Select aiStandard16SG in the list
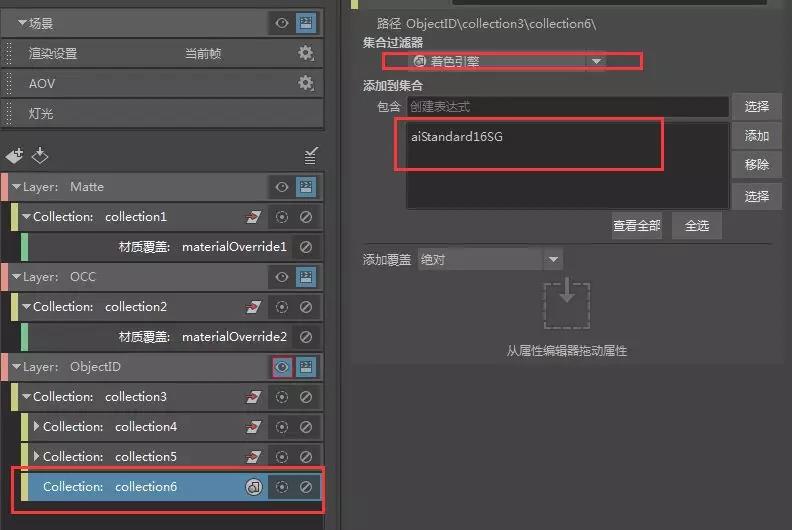The width and height of the screenshot is (792, 530). click(457, 136)
